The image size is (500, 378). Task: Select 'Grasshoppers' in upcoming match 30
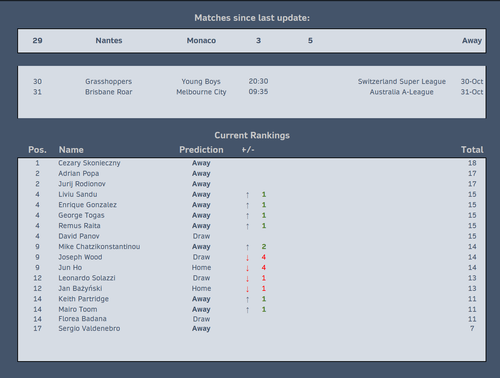(x=109, y=82)
